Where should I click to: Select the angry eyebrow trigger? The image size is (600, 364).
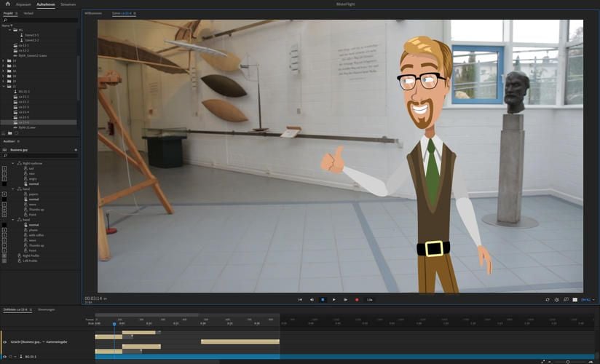click(33, 179)
